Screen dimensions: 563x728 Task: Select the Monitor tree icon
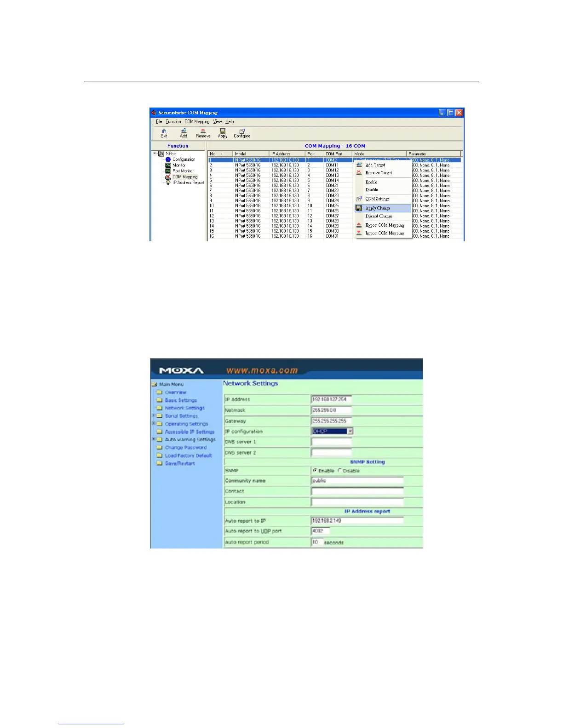pyautogui.click(x=168, y=165)
